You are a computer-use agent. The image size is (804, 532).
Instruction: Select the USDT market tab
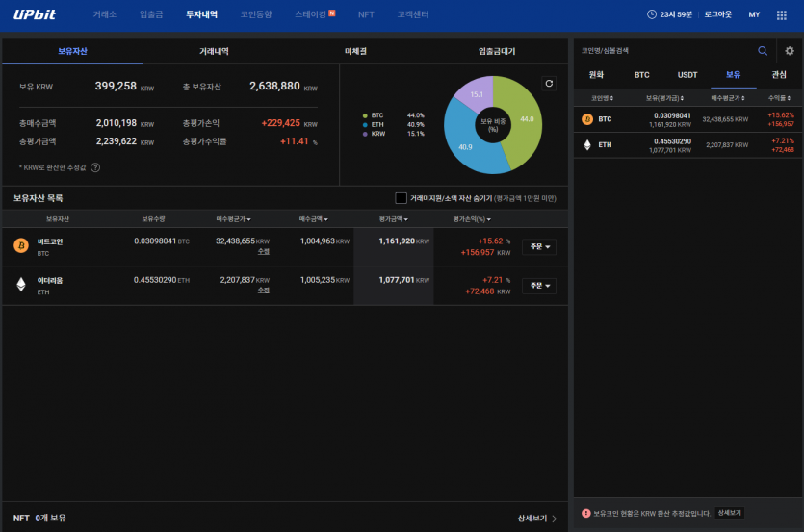pyautogui.click(x=687, y=75)
